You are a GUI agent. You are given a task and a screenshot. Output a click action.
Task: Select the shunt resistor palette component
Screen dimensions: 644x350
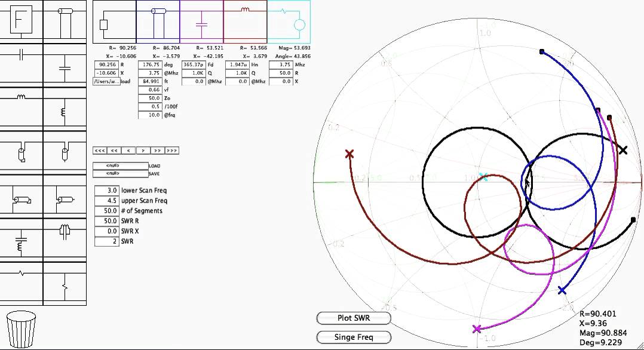click(x=65, y=283)
